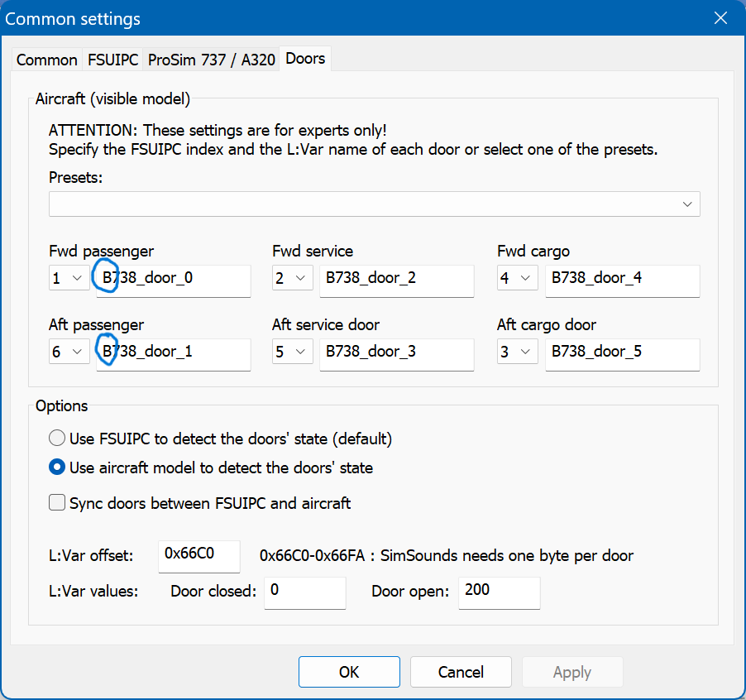Screen dimensions: 746x700
Task: Click the Aft cargo door label
Action: click(546, 324)
